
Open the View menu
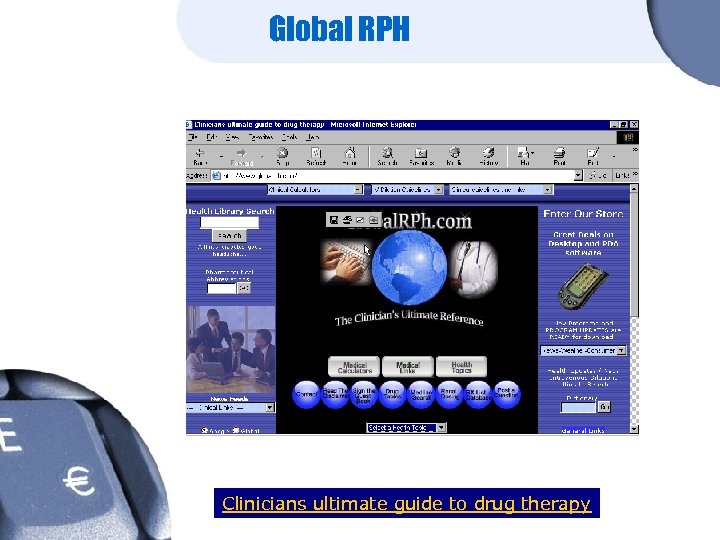[232, 137]
